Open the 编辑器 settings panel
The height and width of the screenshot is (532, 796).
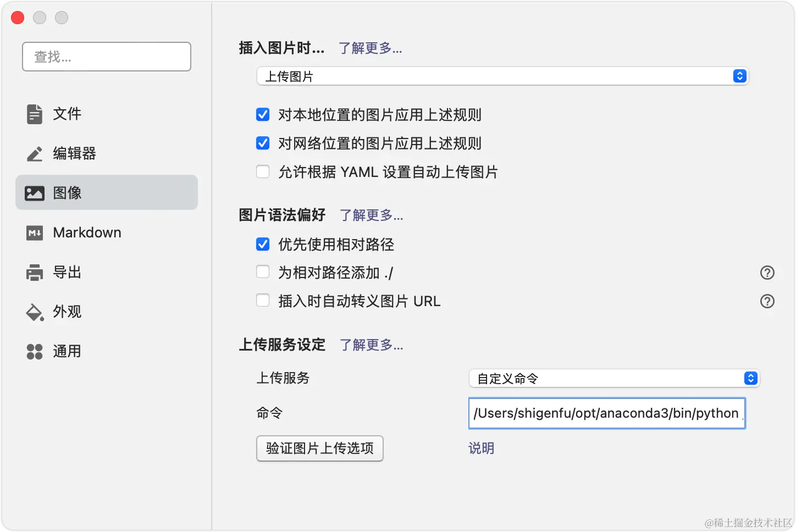click(x=75, y=154)
